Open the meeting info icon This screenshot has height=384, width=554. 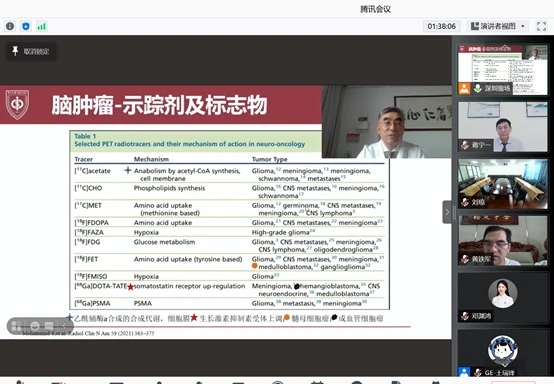click(10, 26)
